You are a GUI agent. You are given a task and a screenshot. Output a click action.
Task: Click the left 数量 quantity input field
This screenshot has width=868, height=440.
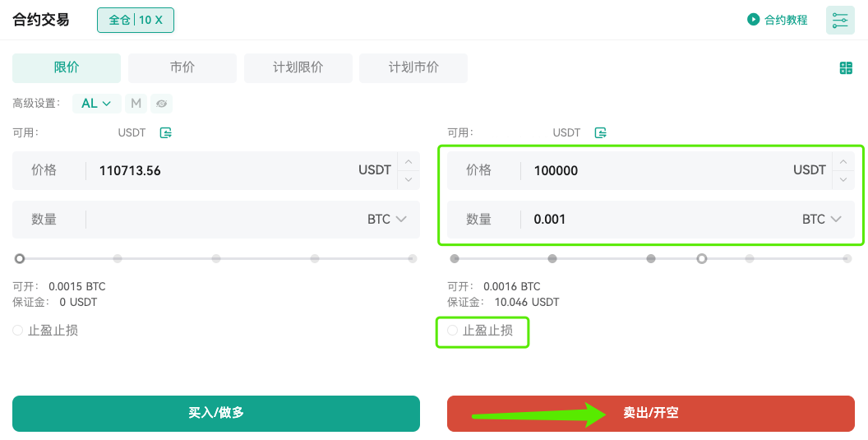[216, 220]
